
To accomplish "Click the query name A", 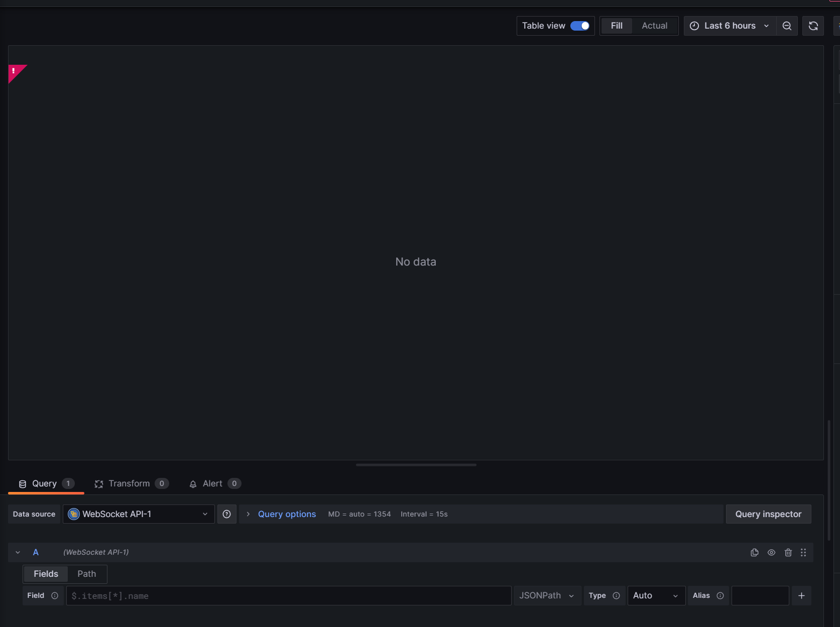I will click(36, 552).
